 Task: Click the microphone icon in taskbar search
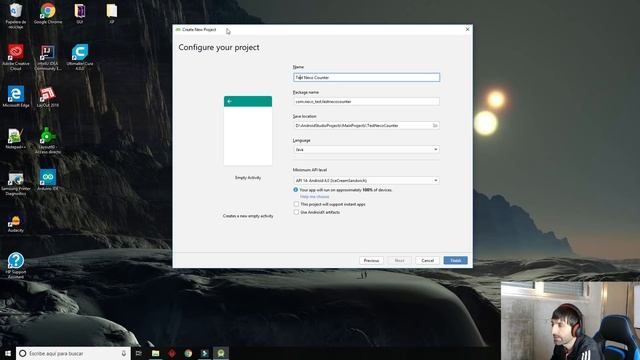[x=124, y=353]
